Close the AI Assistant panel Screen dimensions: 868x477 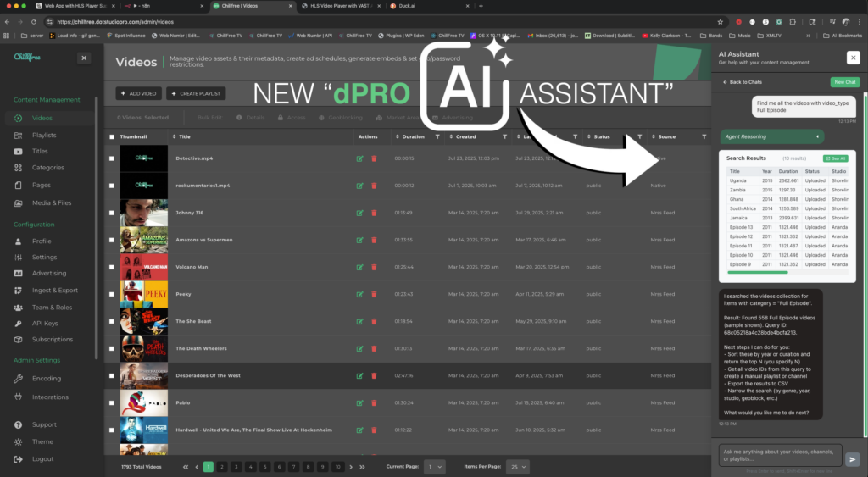[853, 57]
